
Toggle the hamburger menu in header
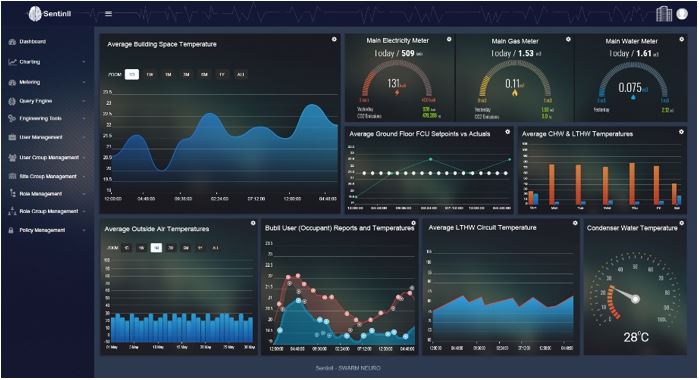(108, 14)
